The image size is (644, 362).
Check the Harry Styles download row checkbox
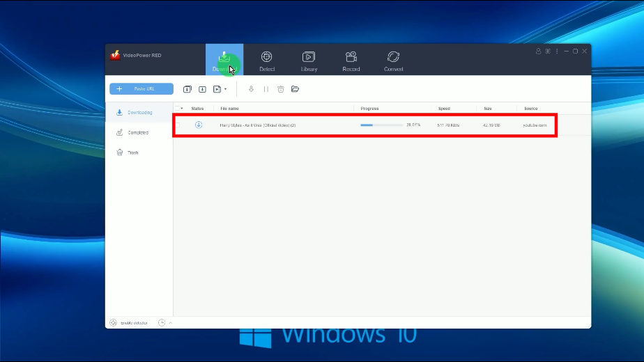click(177, 125)
